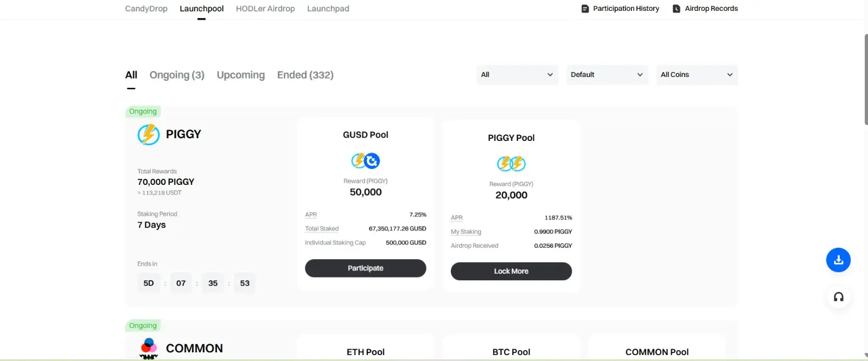The height and width of the screenshot is (361, 868).
Task: Click the page vertical scrollbar
Action: [x=866, y=79]
